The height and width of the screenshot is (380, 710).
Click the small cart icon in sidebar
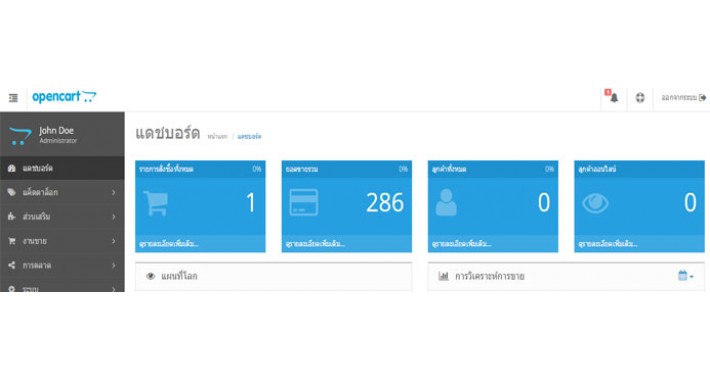point(12,241)
